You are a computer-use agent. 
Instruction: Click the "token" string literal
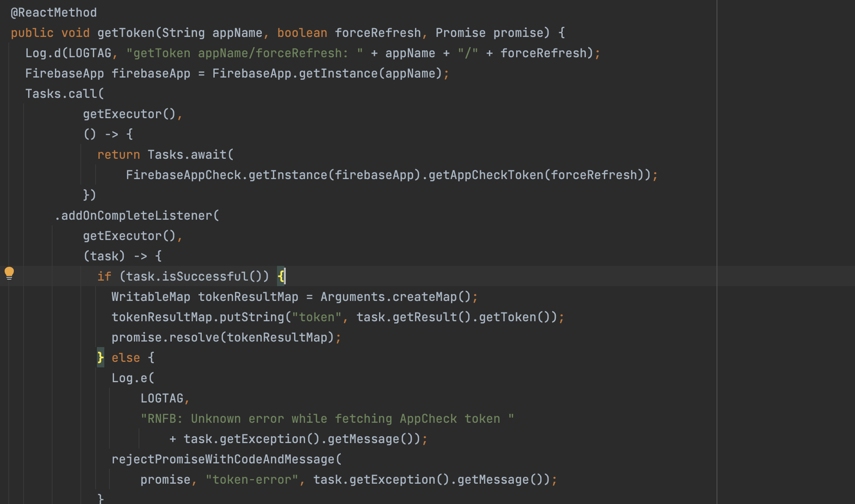coord(317,317)
